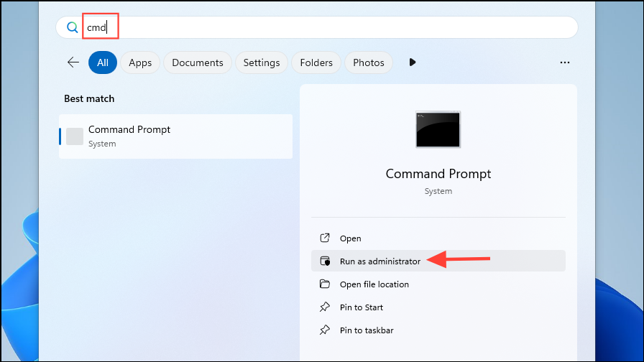Switch to the Documents filter

pos(198,62)
